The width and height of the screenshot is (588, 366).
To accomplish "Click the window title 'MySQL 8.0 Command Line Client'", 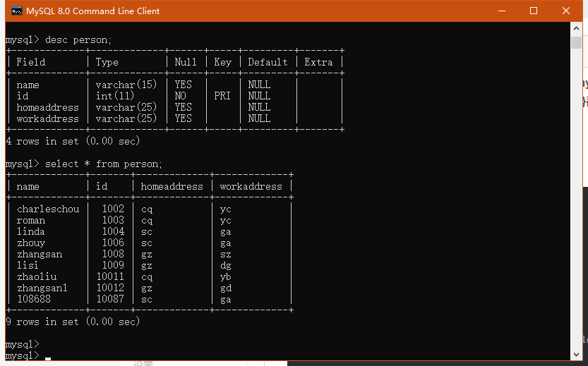I will [x=92, y=11].
